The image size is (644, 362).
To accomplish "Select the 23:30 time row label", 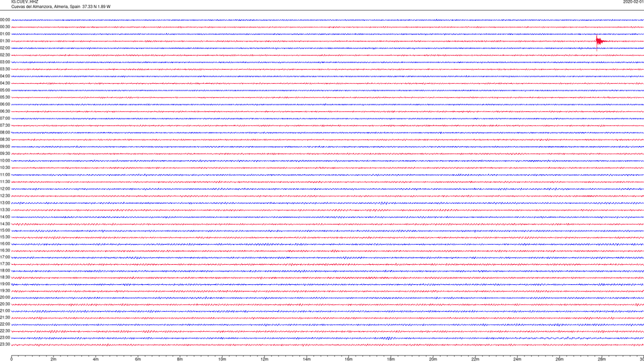I will pos(5,345).
